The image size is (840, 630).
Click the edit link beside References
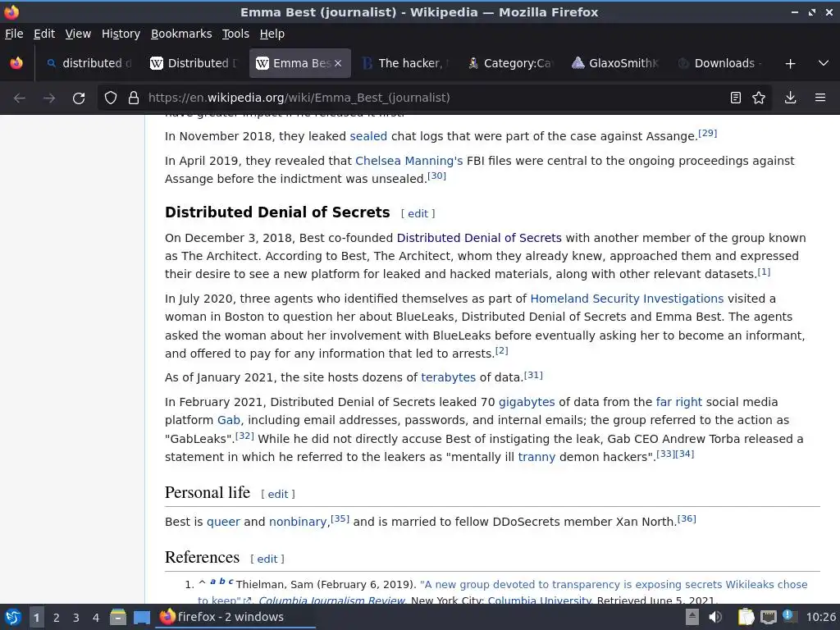(267, 559)
